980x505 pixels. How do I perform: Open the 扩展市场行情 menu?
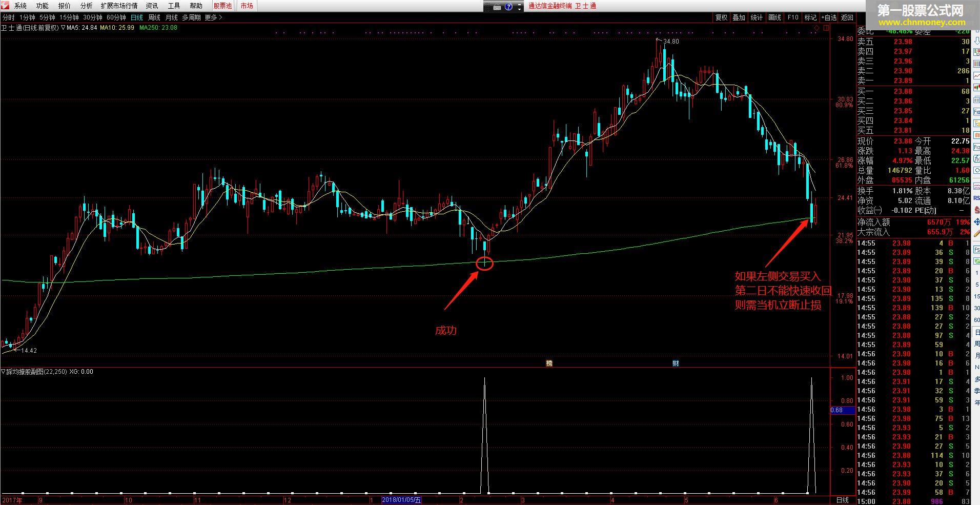[119, 6]
